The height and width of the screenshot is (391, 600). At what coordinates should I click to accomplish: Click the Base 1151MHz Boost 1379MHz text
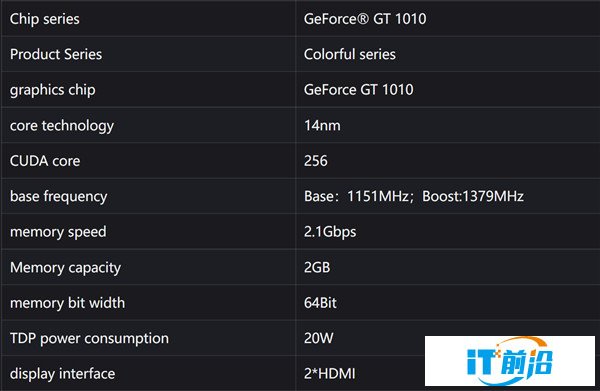tap(414, 196)
